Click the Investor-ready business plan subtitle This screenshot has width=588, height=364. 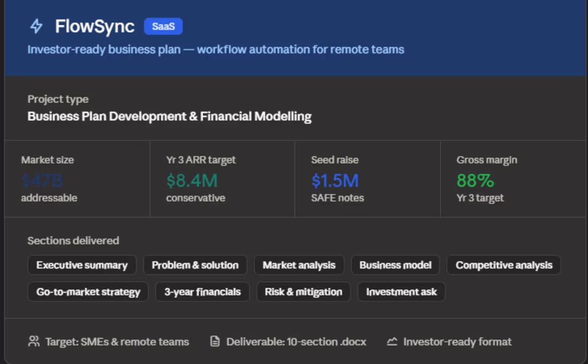click(215, 50)
